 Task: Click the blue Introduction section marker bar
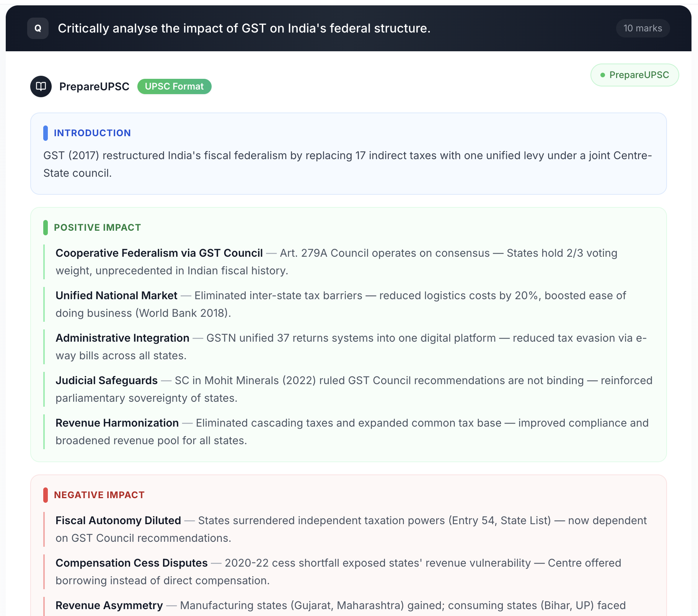point(46,133)
